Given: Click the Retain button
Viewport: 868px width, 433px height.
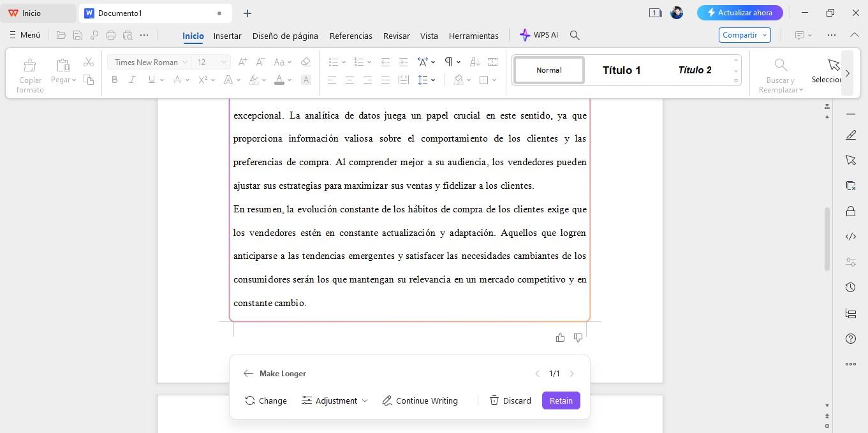Looking at the screenshot, I should coord(561,400).
